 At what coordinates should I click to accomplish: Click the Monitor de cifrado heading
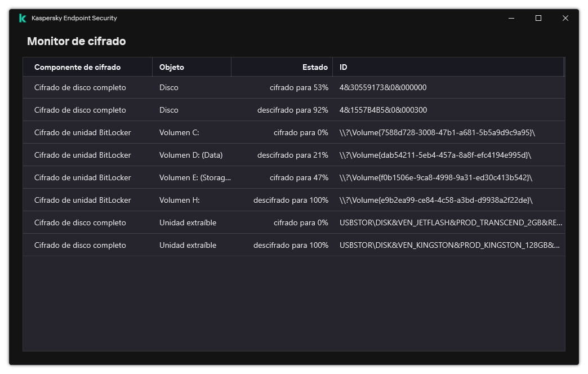click(x=77, y=41)
